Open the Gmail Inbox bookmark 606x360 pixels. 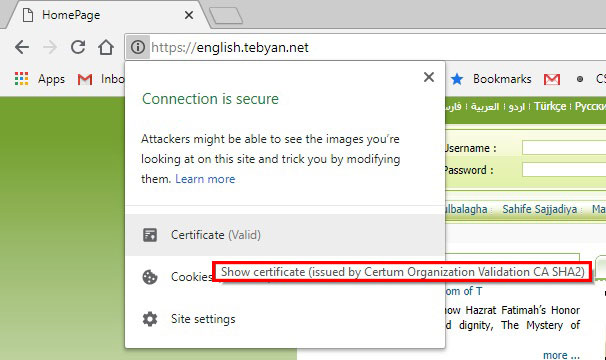point(100,79)
